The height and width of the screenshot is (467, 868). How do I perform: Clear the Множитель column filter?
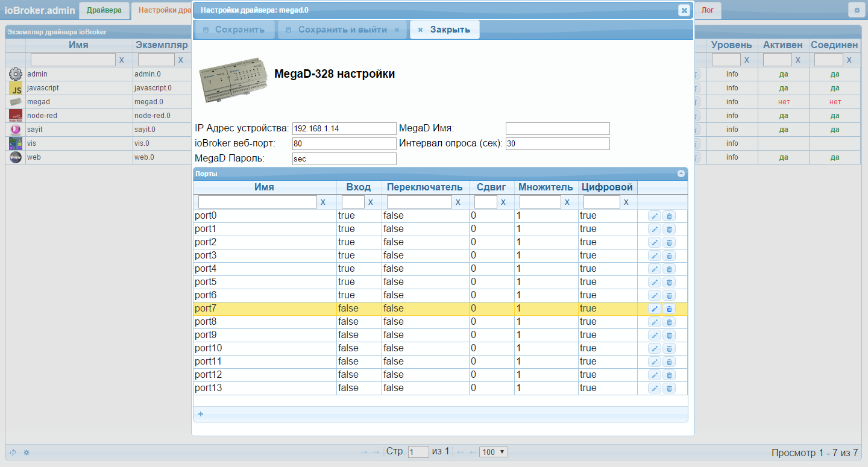click(x=567, y=202)
